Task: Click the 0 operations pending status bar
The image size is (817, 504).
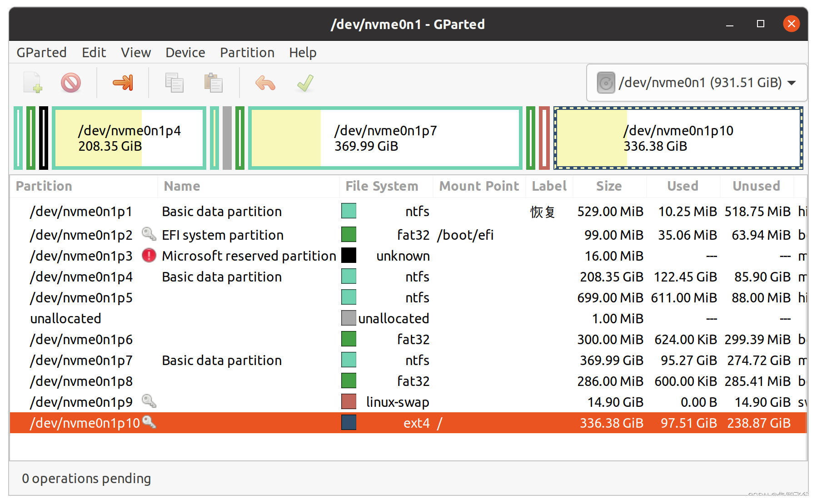Action: pyautogui.click(x=86, y=478)
